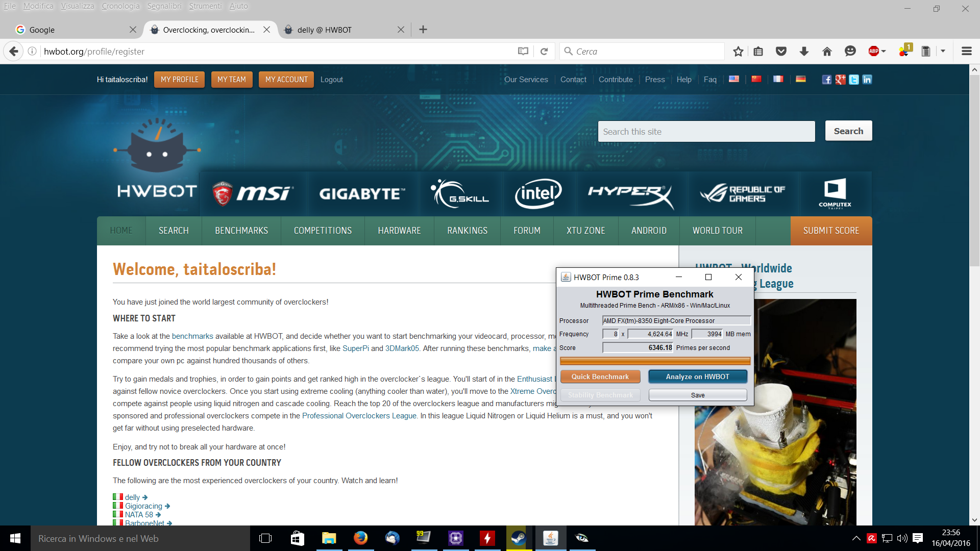This screenshot has width=980, height=551.
Task: Click the MY ACCOUNT button
Action: (x=286, y=80)
